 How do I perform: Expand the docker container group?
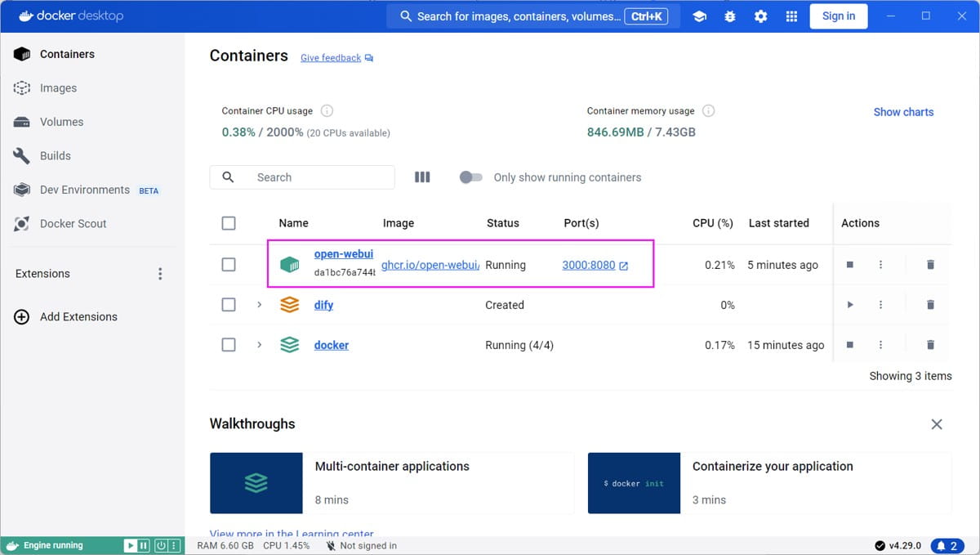pyautogui.click(x=259, y=345)
